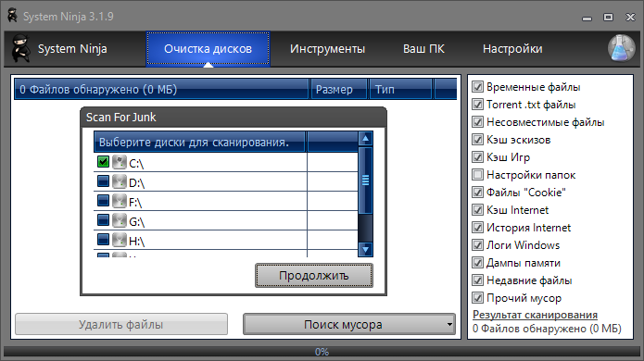This screenshot has height=361, width=644.
Task: Click the ninja logo in the title bar
Action: click(x=13, y=16)
